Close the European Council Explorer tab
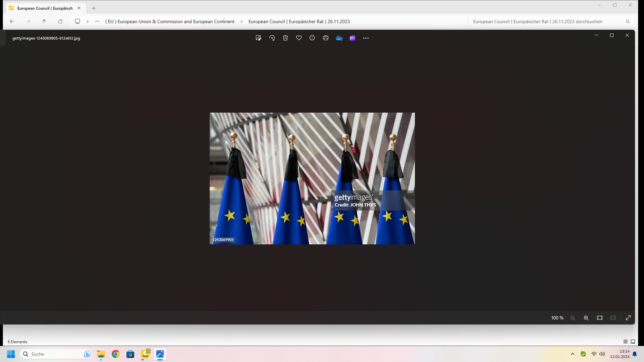Viewport: 644px width, 362px height. coord(79,8)
